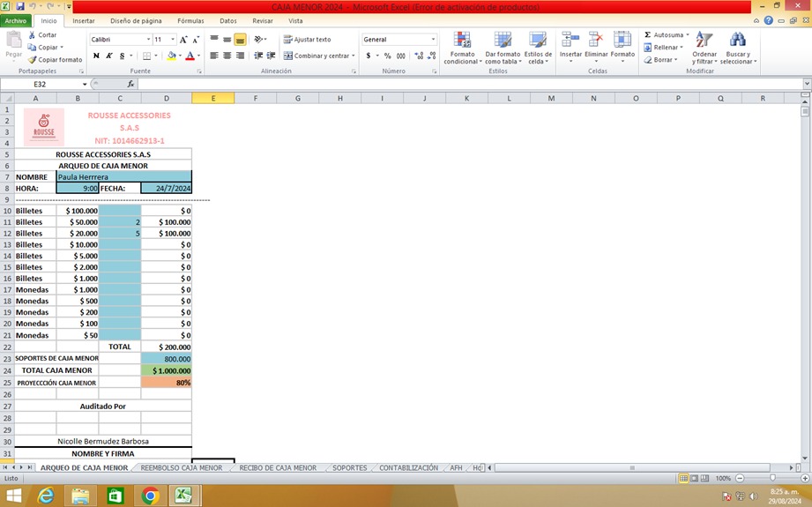Viewport: 812px width, 507px height.
Task: Click the insert function fx icon
Action: [130, 84]
